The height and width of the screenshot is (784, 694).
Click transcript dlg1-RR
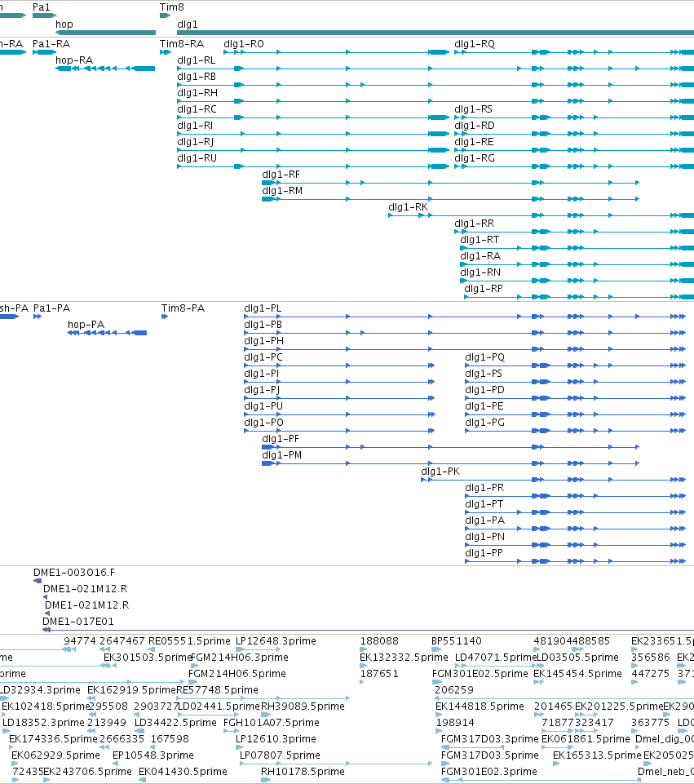pos(574,232)
